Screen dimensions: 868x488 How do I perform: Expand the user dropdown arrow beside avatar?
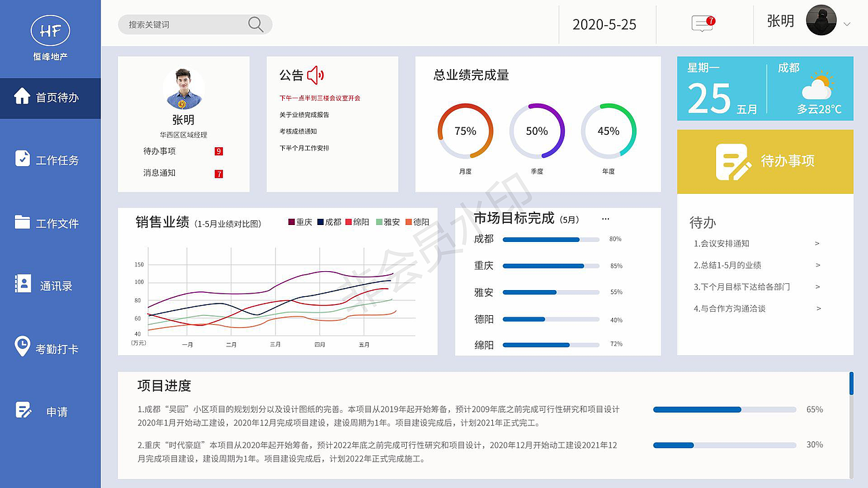click(x=847, y=24)
